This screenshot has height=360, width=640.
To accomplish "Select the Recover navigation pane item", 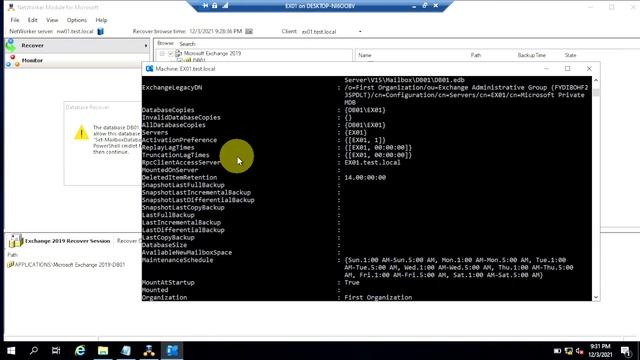I will pos(77,46).
